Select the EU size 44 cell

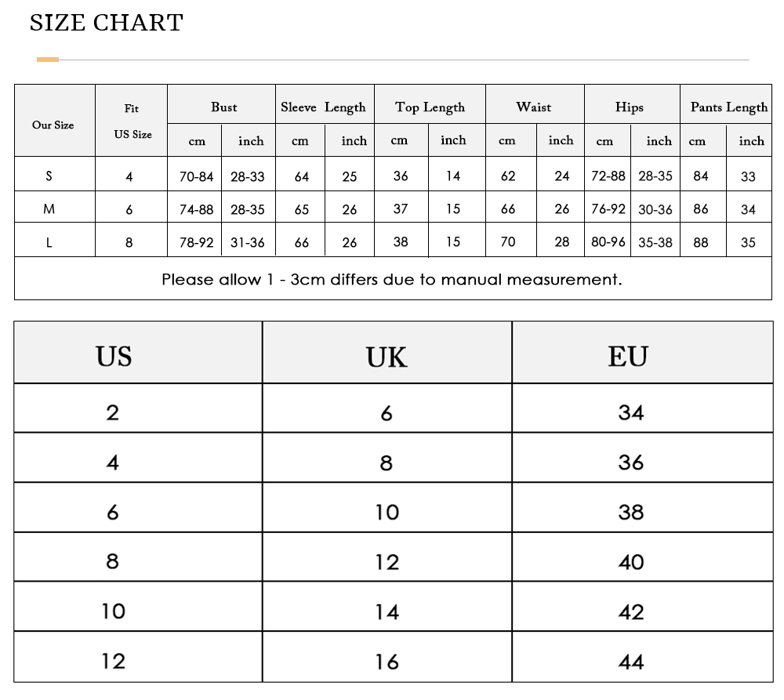coord(631,662)
